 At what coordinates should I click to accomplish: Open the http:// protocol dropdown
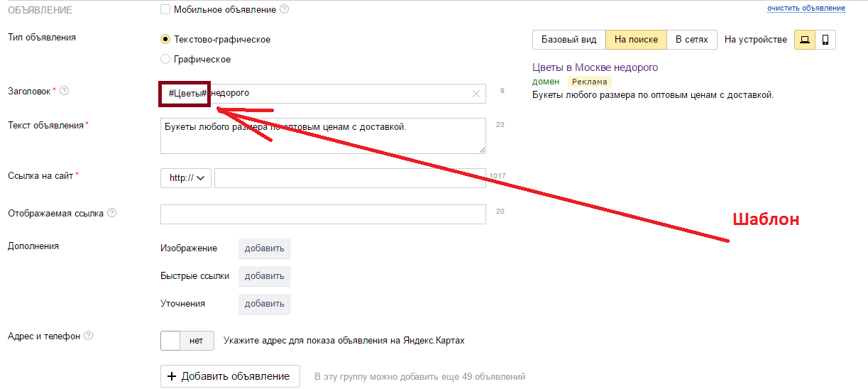pyautogui.click(x=186, y=178)
